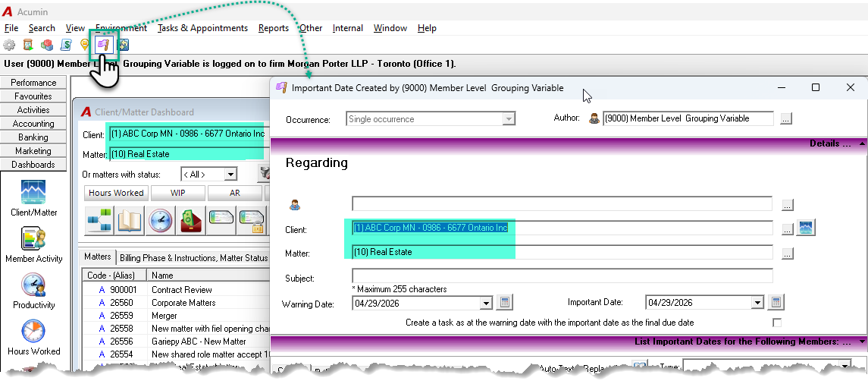Click the Activities sidebar button
The height and width of the screenshot is (381, 868).
coord(33,110)
